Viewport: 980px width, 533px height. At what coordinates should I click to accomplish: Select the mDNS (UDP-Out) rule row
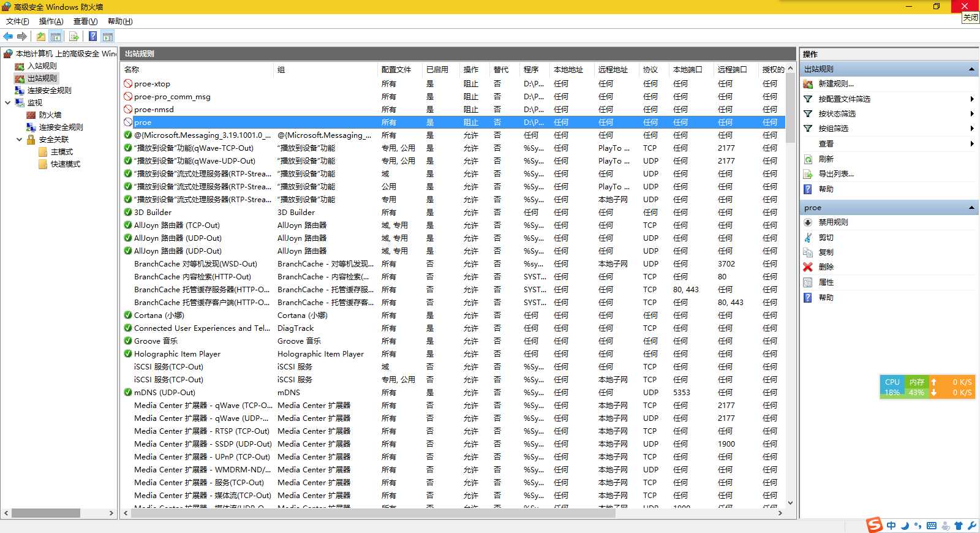[453, 393]
